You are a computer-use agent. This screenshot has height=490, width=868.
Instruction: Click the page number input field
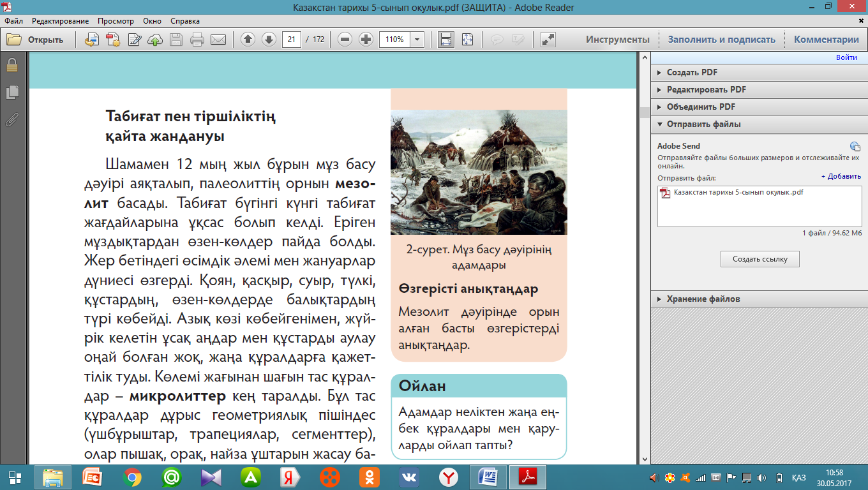tap(292, 40)
